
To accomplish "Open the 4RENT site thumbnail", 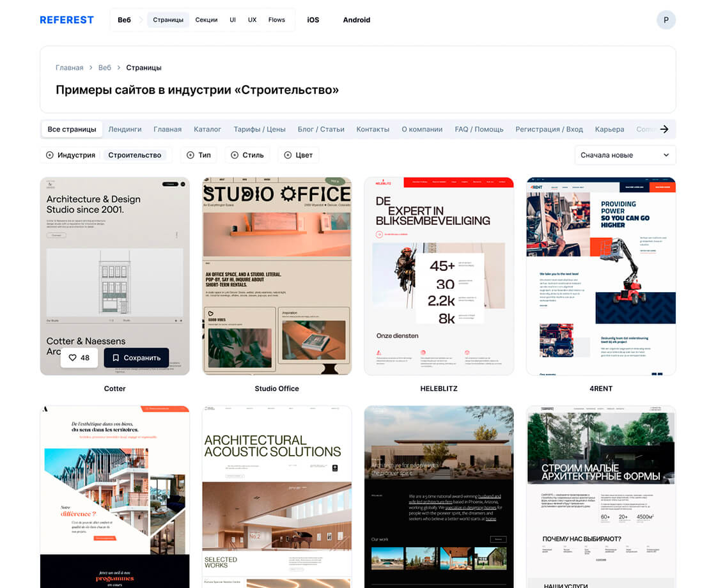I will coord(601,276).
